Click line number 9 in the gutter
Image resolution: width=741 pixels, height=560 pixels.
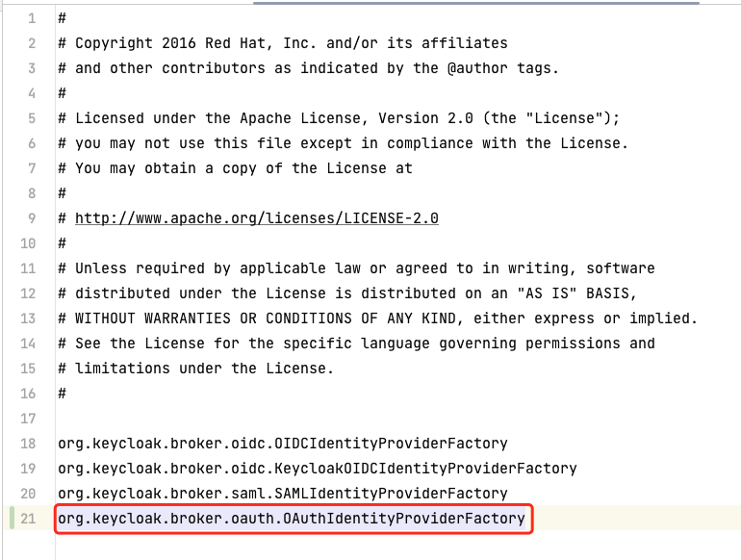coord(32,218)
